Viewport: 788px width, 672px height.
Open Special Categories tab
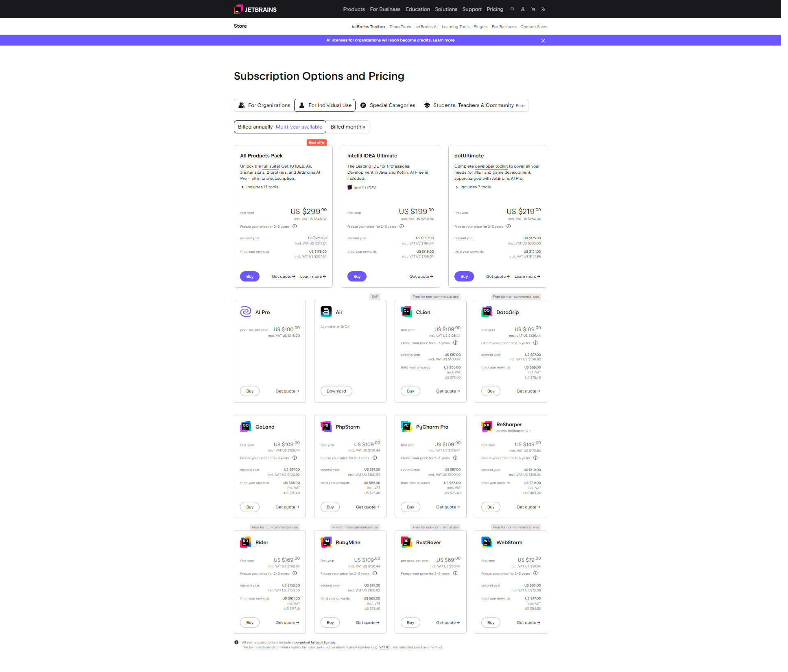388,105
